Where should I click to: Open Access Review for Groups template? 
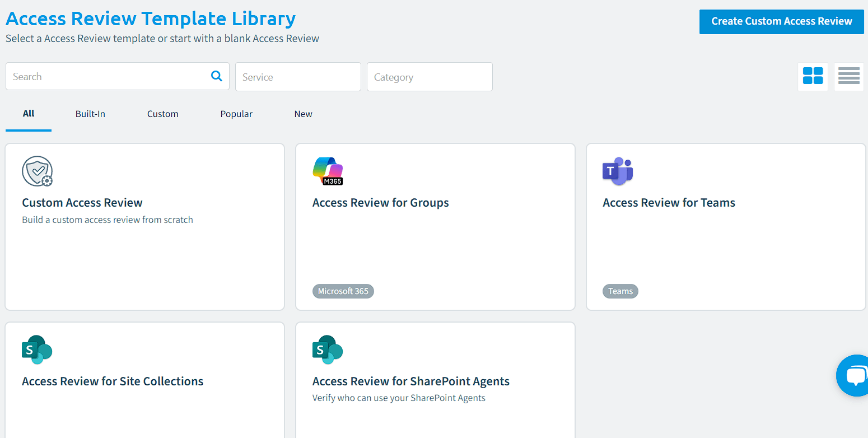pyautogui.click(x=381, y=203)
